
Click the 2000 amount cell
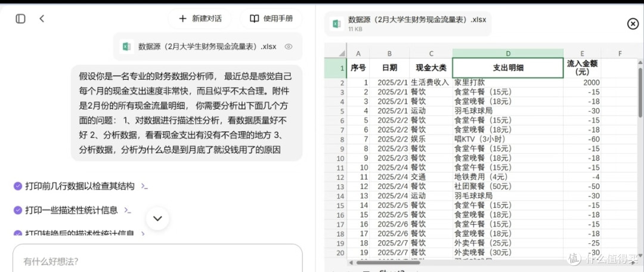(582, 82)
